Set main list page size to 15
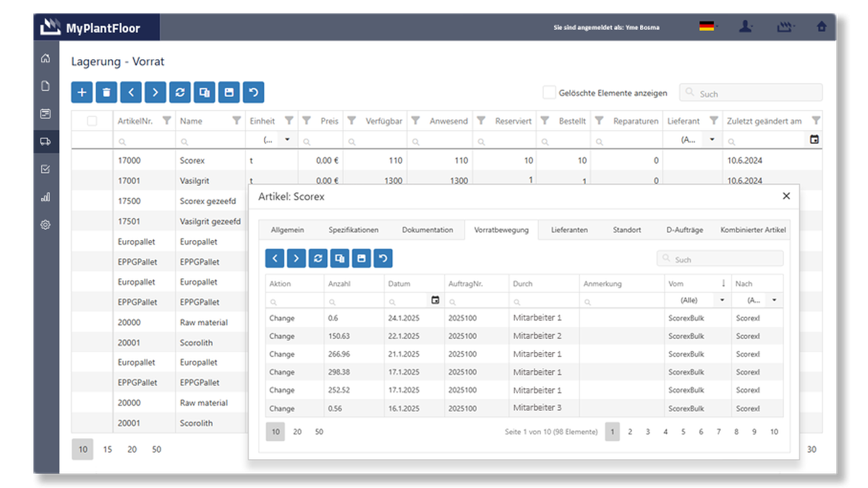The height and width of the screenshot is (488, 868). coord(108,449)
